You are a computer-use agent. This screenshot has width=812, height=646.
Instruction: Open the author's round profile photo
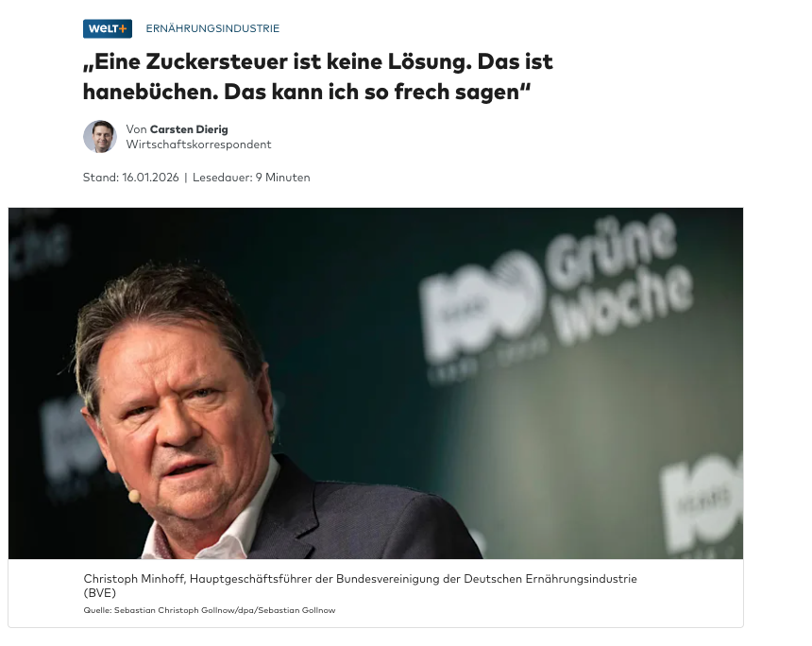[x=100, y=137]
